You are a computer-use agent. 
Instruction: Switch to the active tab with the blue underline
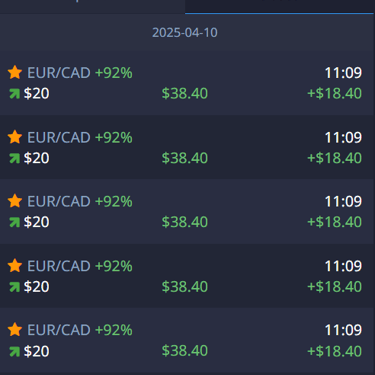[x=279, y=7]
